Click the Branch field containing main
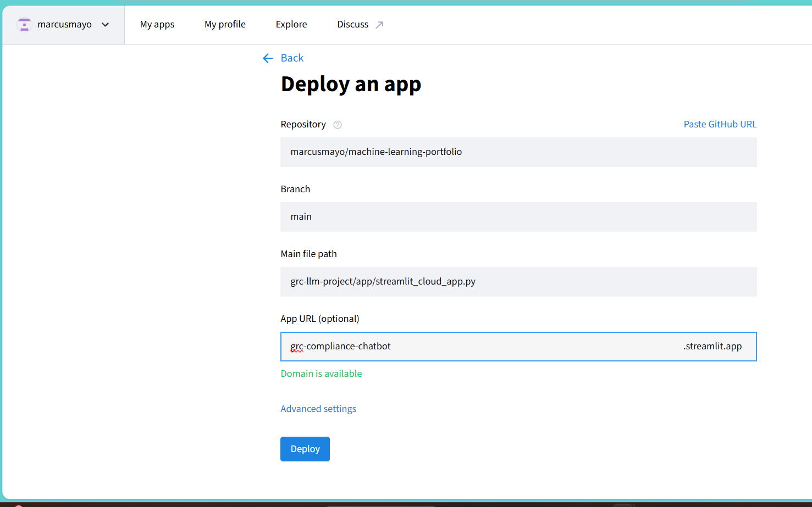 518,217
